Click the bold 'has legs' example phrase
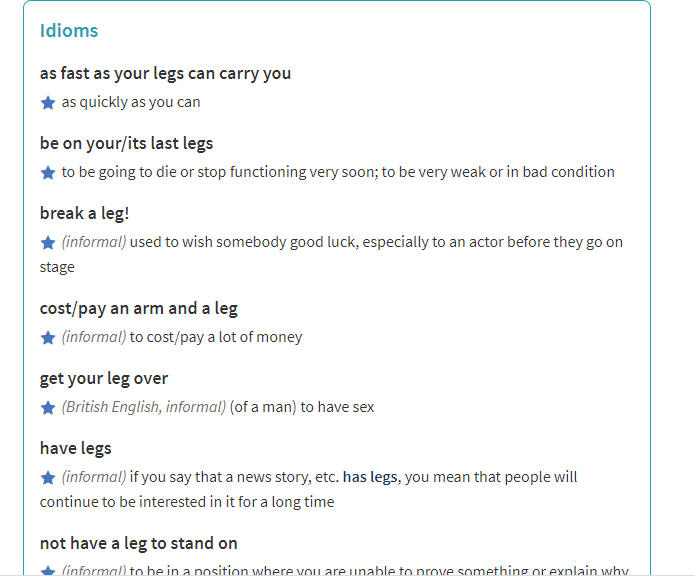This screenshot has height=576, width=695. (x=370, y=477)
